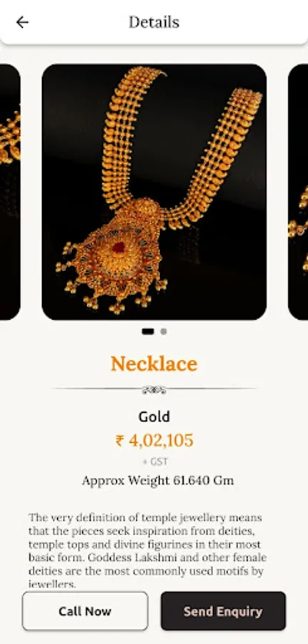Viewport: 308px width, 644px height.
Task: Open the main necklace product photo
Action: point(154,192)
